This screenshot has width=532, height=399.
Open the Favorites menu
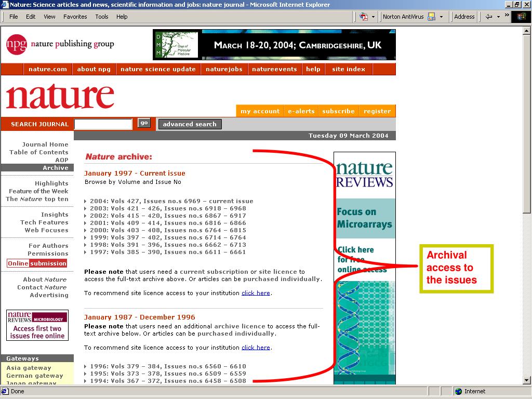tap(75, 17)
